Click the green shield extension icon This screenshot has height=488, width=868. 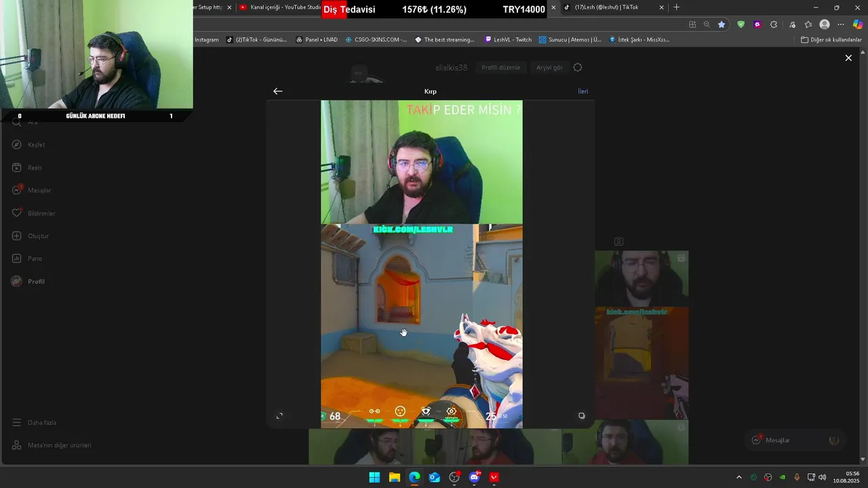point(741,24)
